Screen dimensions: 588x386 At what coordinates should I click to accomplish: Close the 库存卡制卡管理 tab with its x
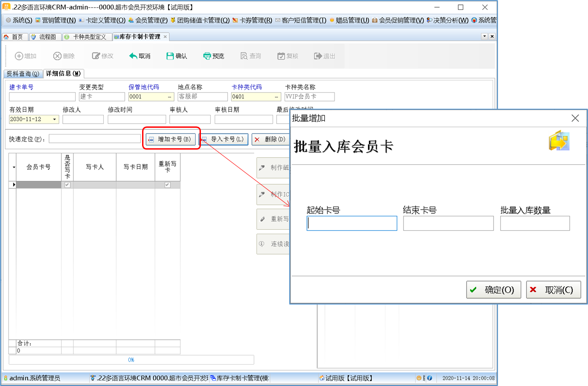(x=165, y=37)
